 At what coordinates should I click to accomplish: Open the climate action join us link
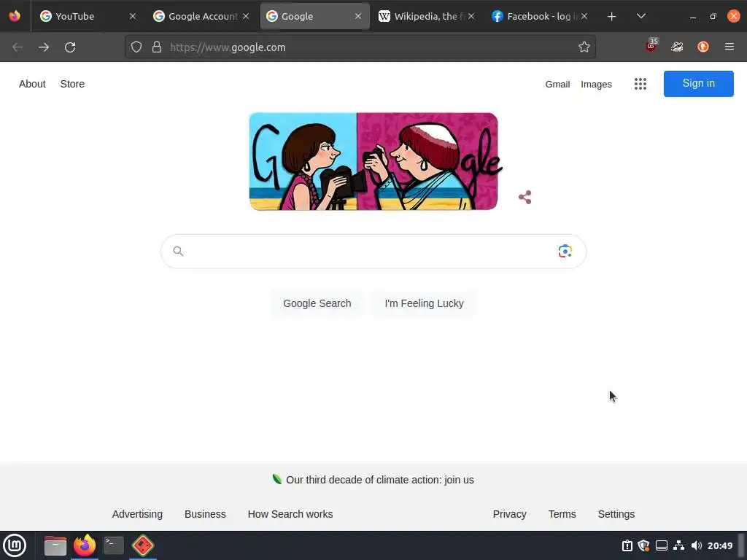coord(379,480)
